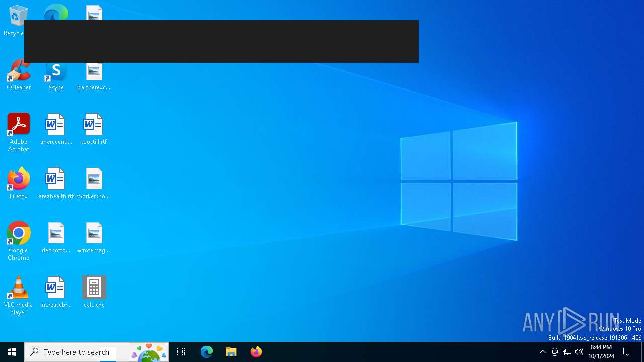Select the decbotto... image file

(x=56, y=238)
